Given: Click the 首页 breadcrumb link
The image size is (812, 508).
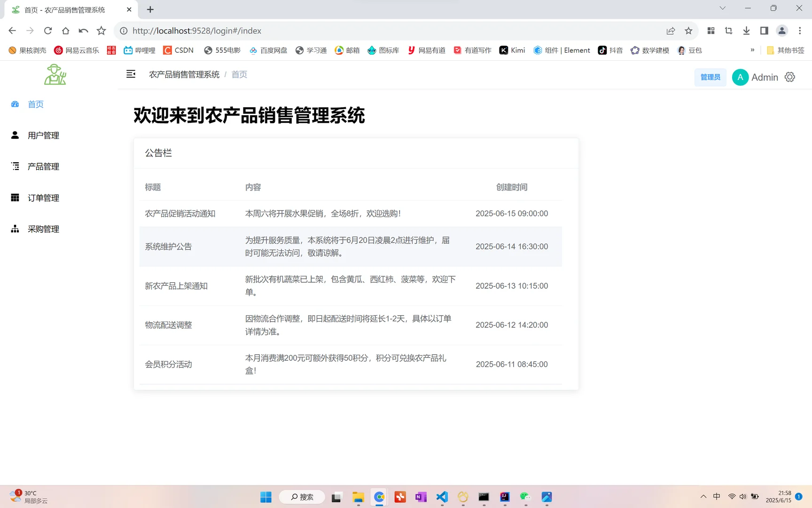Looking at the screenshot, I should pyautogui.click(x=239, y=74).
